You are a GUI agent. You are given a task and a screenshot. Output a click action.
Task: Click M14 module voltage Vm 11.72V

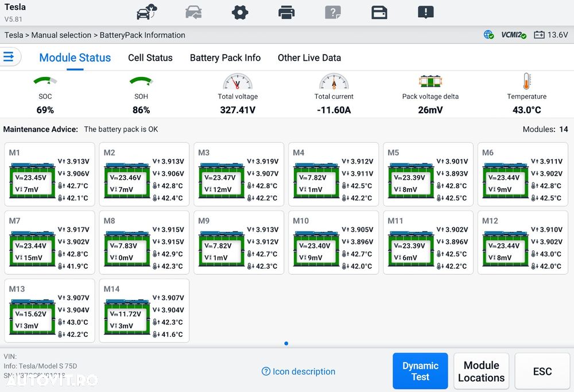(125, 314)
